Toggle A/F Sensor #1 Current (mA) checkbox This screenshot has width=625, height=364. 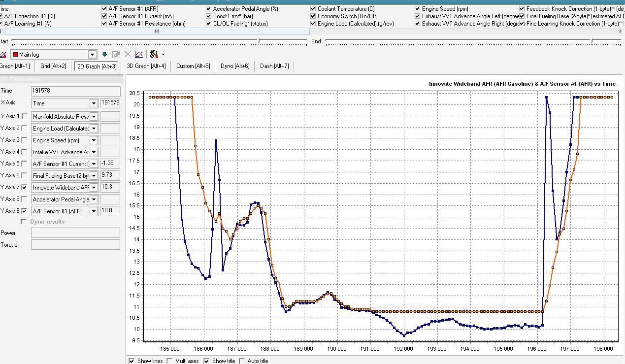click(104, 16)
